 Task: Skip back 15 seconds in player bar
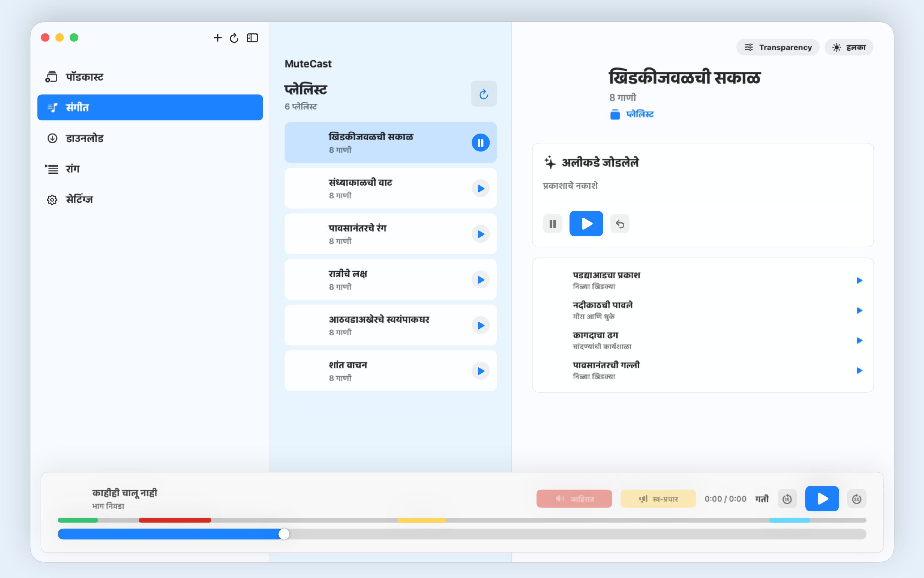[787, 498]
